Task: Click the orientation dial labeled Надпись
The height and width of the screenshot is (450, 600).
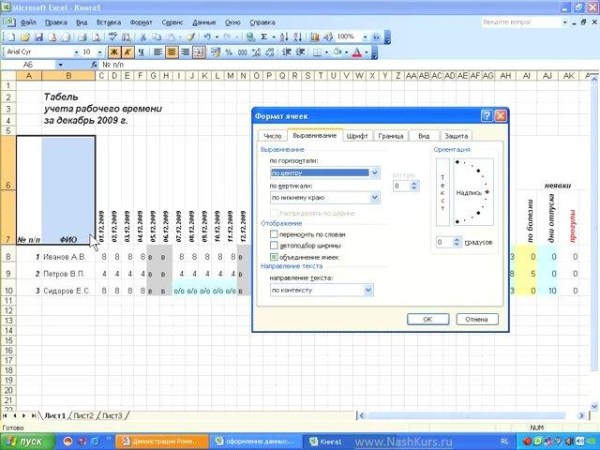Action: [x=473, y=192]
